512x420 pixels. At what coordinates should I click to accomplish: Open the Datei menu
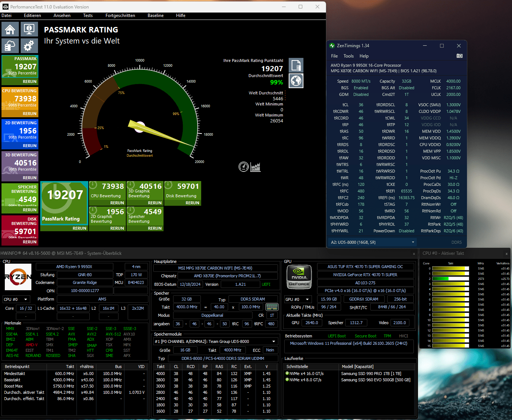[7, 15]
